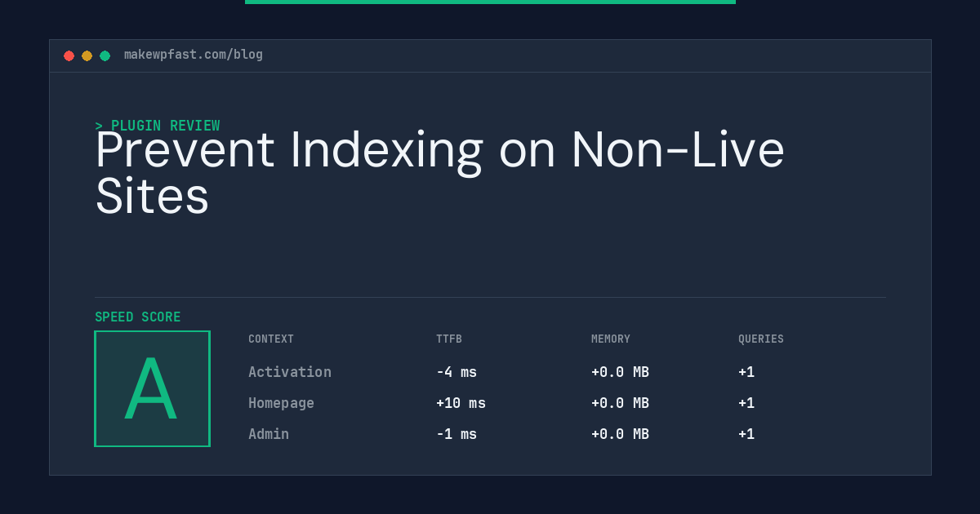Click Homepage queries value +1

coord(746,403)
